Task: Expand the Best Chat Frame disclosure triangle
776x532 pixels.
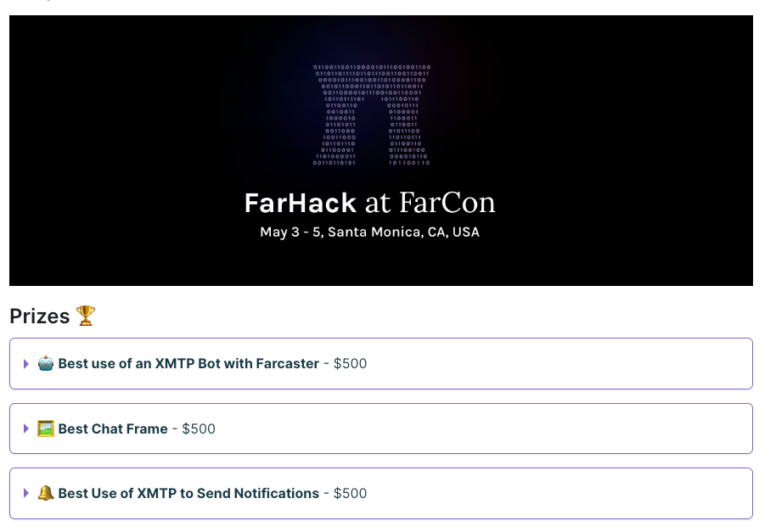Action: (x=26, y=428)
